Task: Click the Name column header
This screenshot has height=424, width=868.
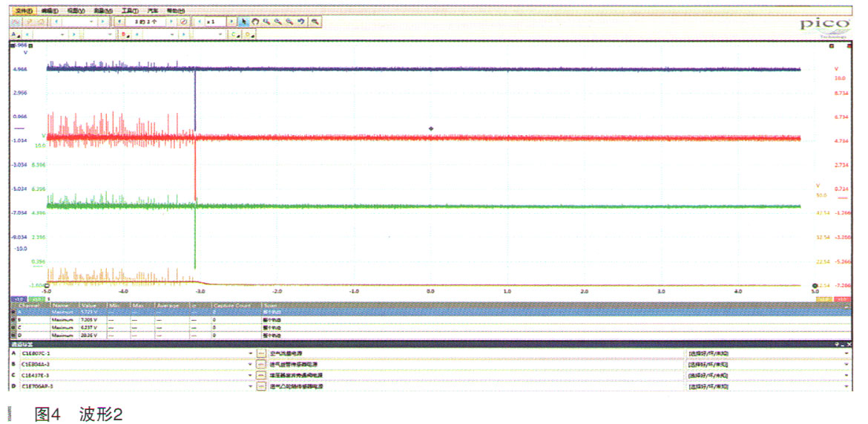Action: point(65,305)
